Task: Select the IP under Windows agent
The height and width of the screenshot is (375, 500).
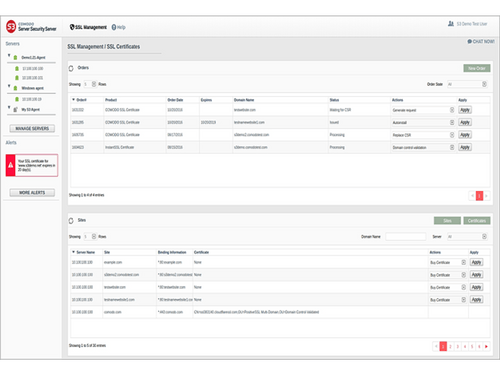Action: pyautogui.click(x=32, y=99)
